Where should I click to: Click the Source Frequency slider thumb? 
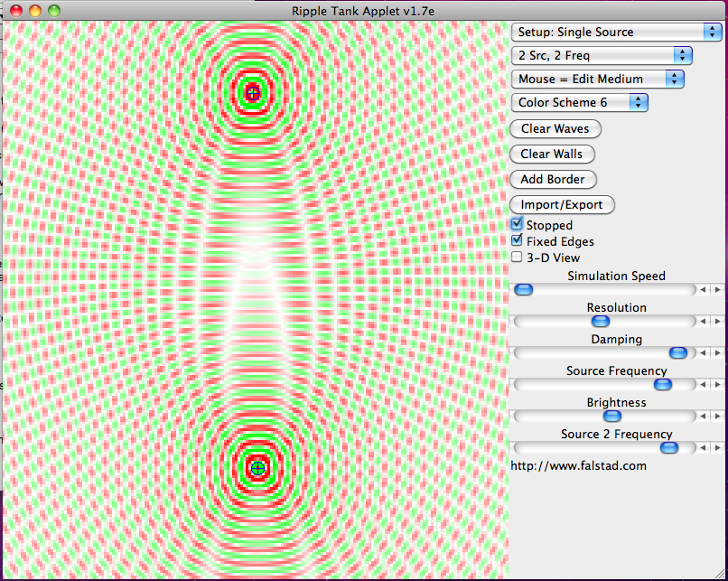663,385
